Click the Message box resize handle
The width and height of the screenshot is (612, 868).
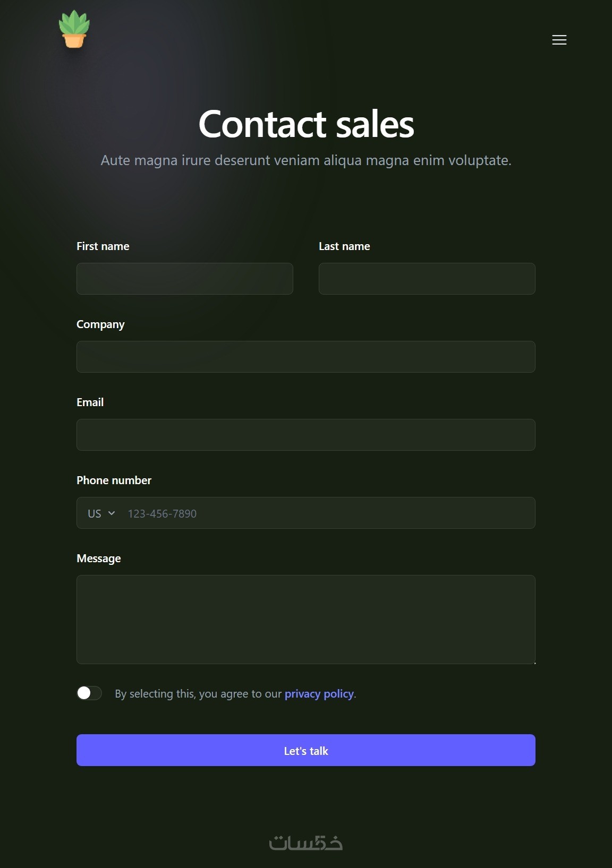[x=534, y=662]
